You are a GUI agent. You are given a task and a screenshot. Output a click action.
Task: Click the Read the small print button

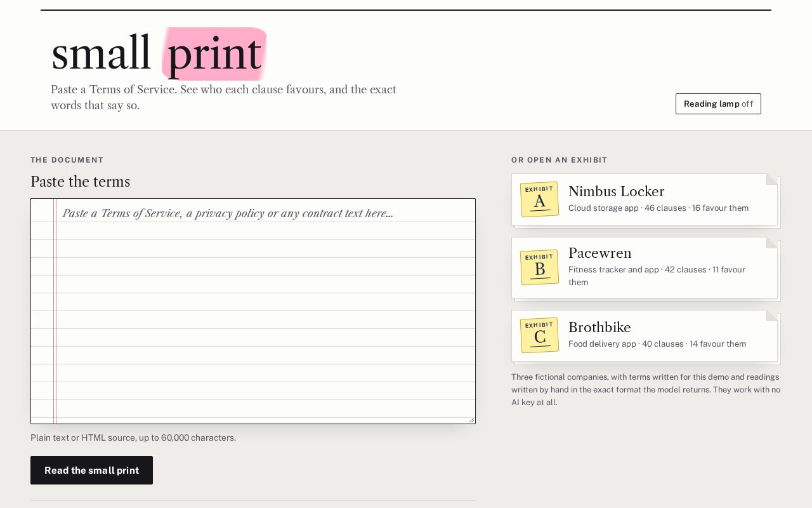(x=91, y=470)
